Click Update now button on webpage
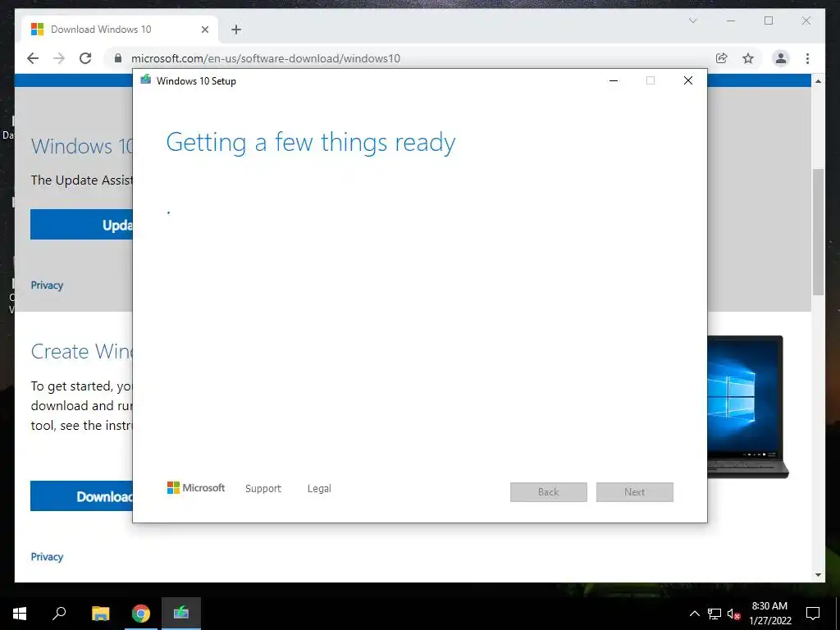 coord(81,225)
